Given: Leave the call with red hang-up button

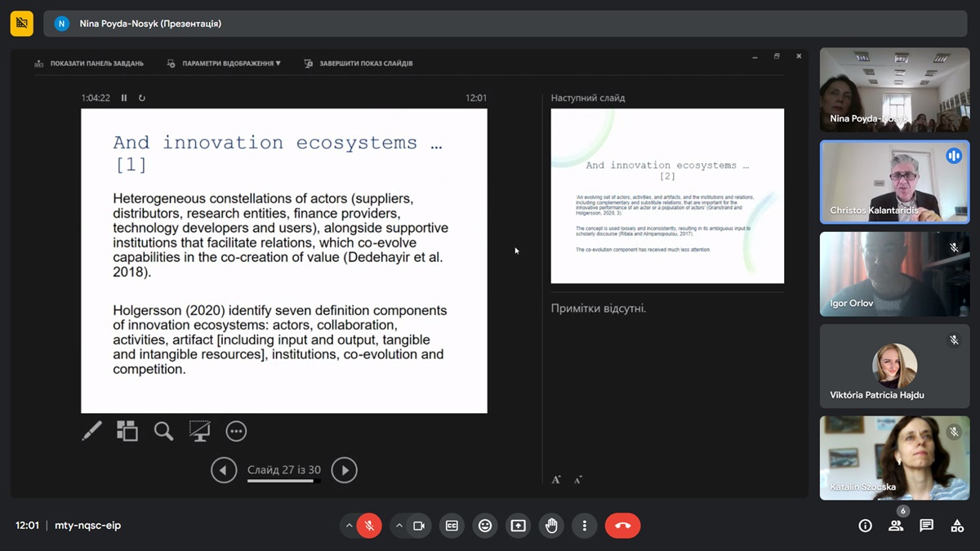Looking at the screenshot, I should pos(622,526).
